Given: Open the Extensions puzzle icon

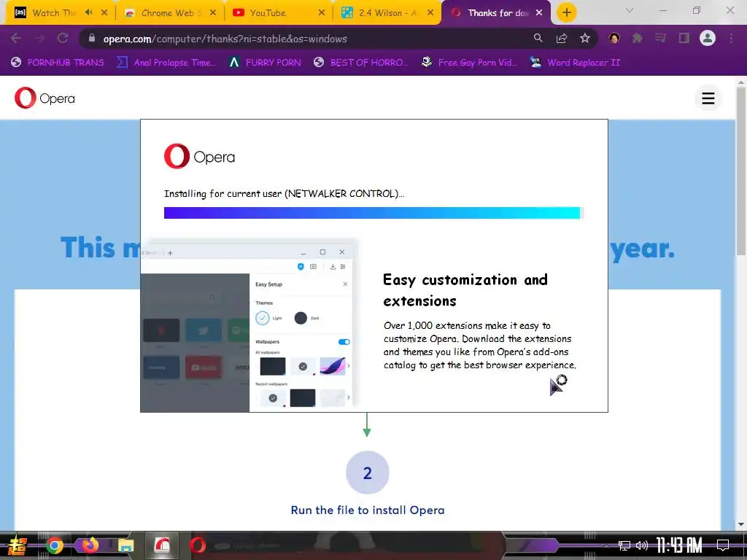Looking at the screenshot, I should click(638, 38).
